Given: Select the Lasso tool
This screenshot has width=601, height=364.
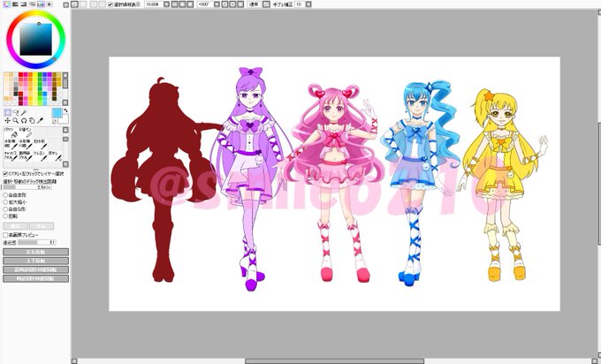Looking at the screenshot, I should click(x=16, y=113).
